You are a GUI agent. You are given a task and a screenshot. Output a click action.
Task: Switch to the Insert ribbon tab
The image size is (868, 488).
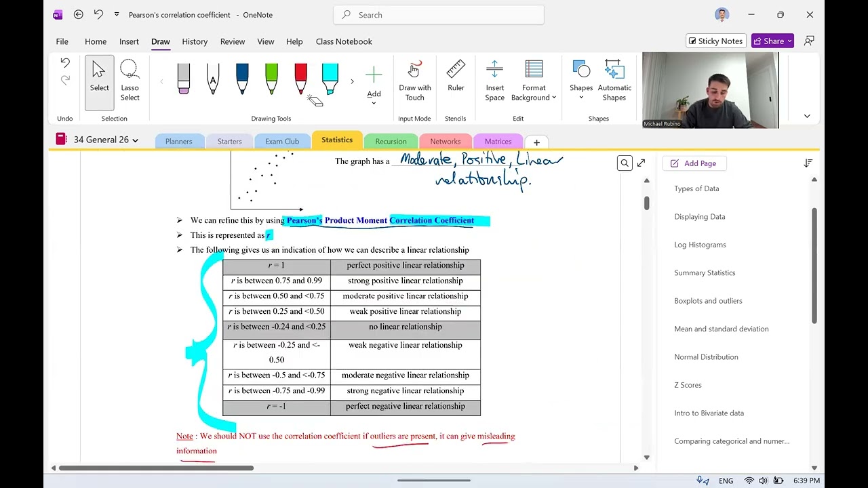[129, 41]
